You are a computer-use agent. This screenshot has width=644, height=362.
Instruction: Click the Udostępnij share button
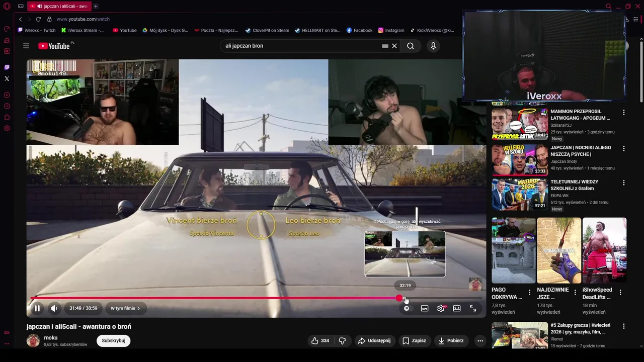tap(374, 340)
